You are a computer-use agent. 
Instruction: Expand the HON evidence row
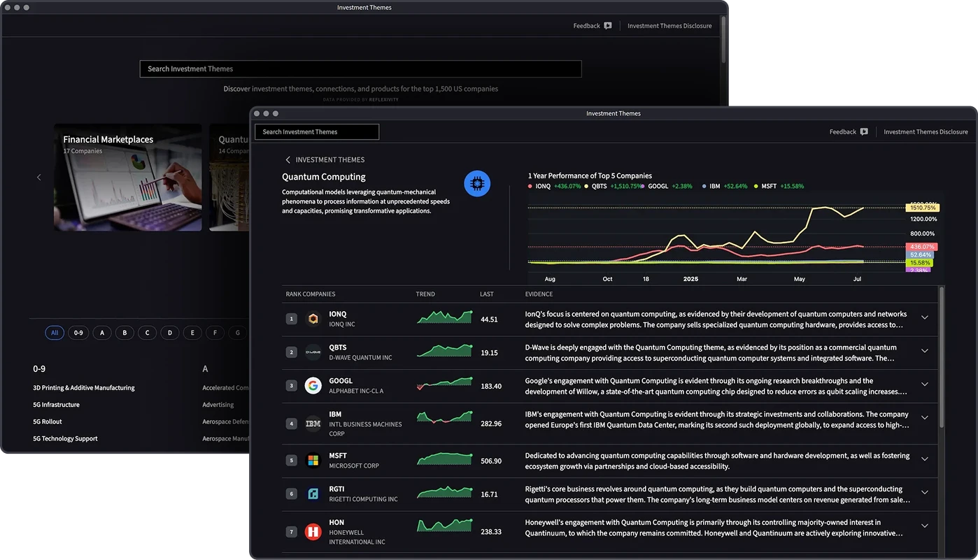(925, 526)
